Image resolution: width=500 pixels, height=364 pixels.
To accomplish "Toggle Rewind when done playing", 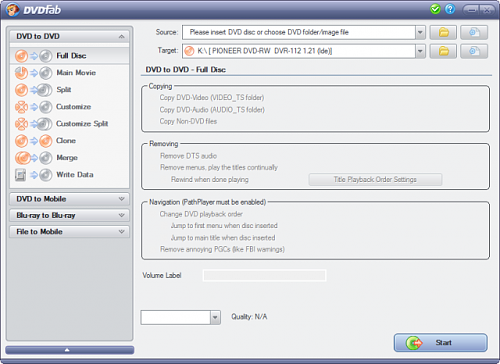I will pyautogui.click(x=210, y=179).
